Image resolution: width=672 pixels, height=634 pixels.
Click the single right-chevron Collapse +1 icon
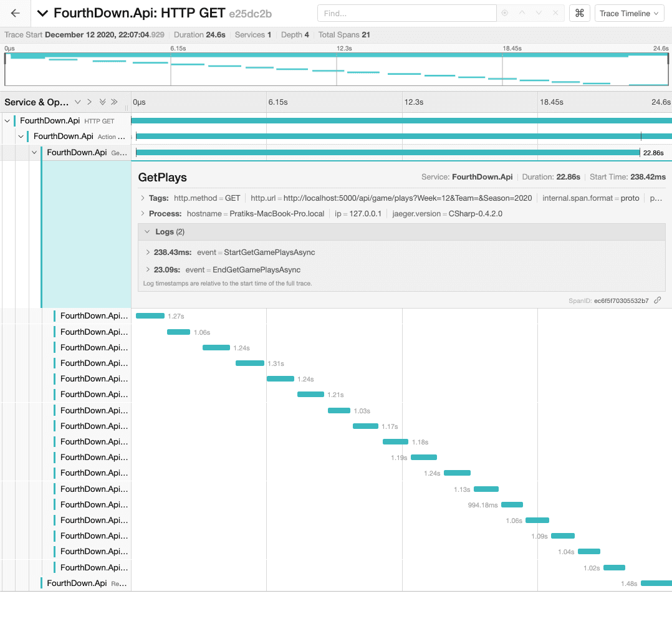(x=90, y=102)
